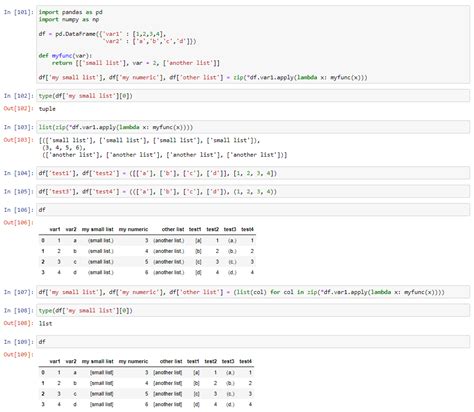The image size is (474, 412).
Task: Click 'my numeric' header in Out[109] table
Action: (133, 361)
